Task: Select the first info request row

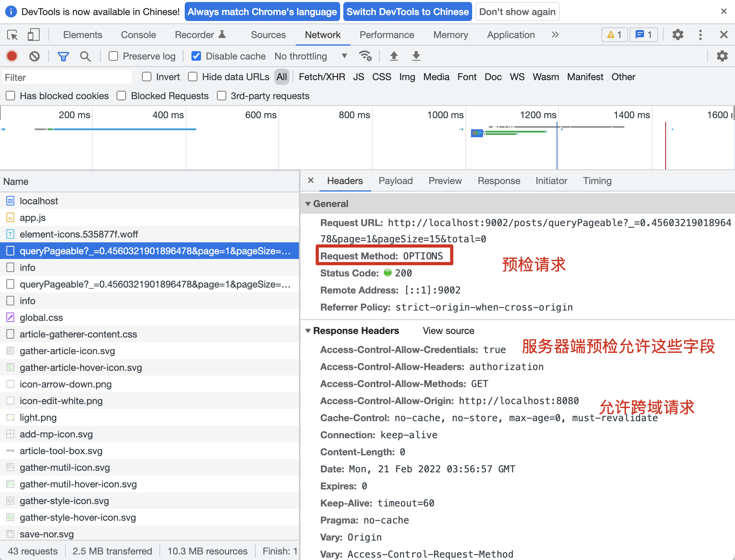Action: pos(149,268)
